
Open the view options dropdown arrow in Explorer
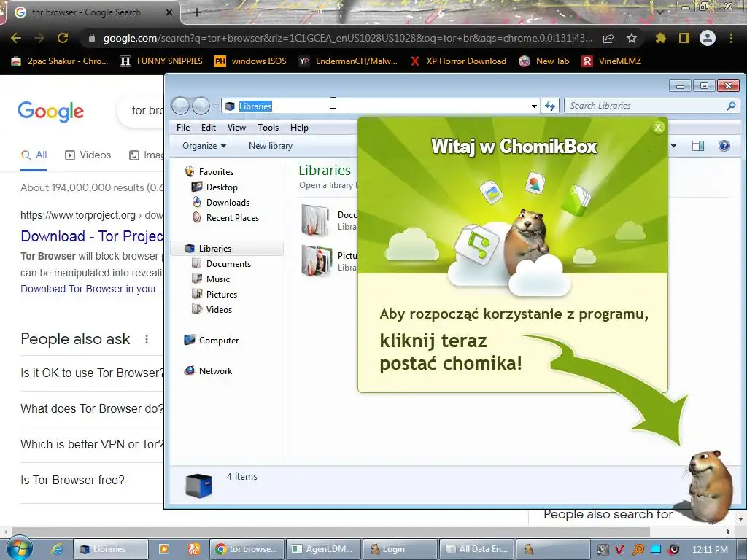coord(673,146)
